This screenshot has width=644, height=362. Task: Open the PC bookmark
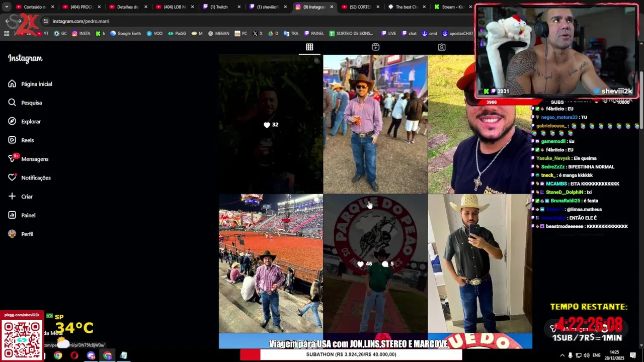[241, 34]
